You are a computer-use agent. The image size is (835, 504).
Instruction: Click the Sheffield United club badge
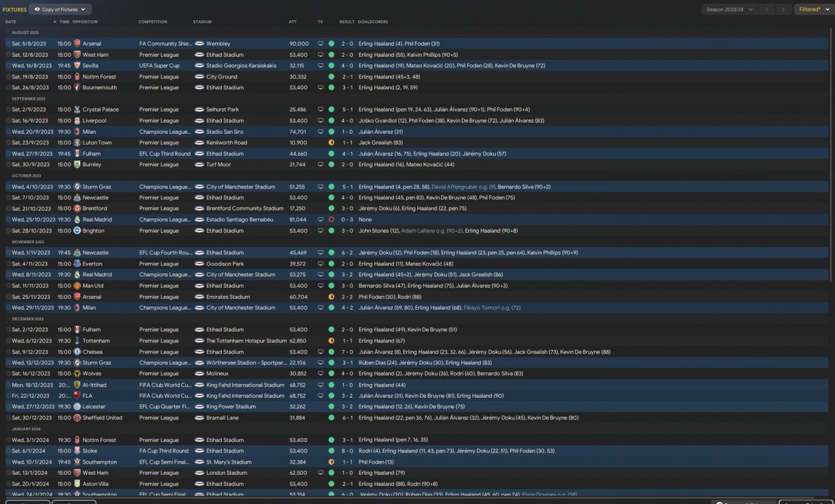77,418
